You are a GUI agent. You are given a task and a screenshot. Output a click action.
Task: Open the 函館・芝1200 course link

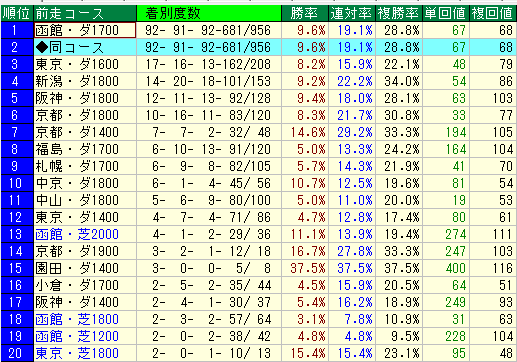coord(77,336)
